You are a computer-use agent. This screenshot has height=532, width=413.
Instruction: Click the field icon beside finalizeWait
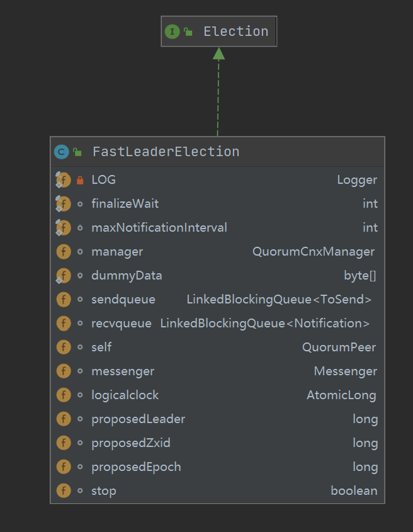pyautogui.click(x=63, y=204)
